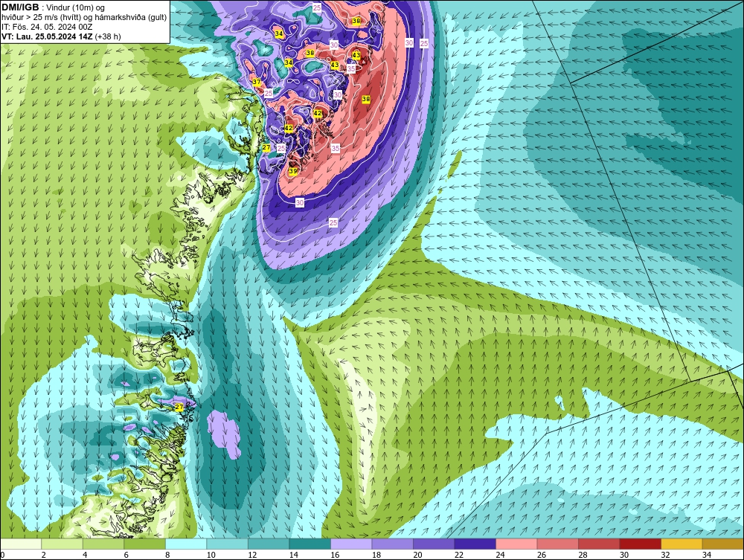Image resolution: width=744 pixels, height=560 pixels.
Task: Click the legend scale number '12'
Action: click(252, 555)
